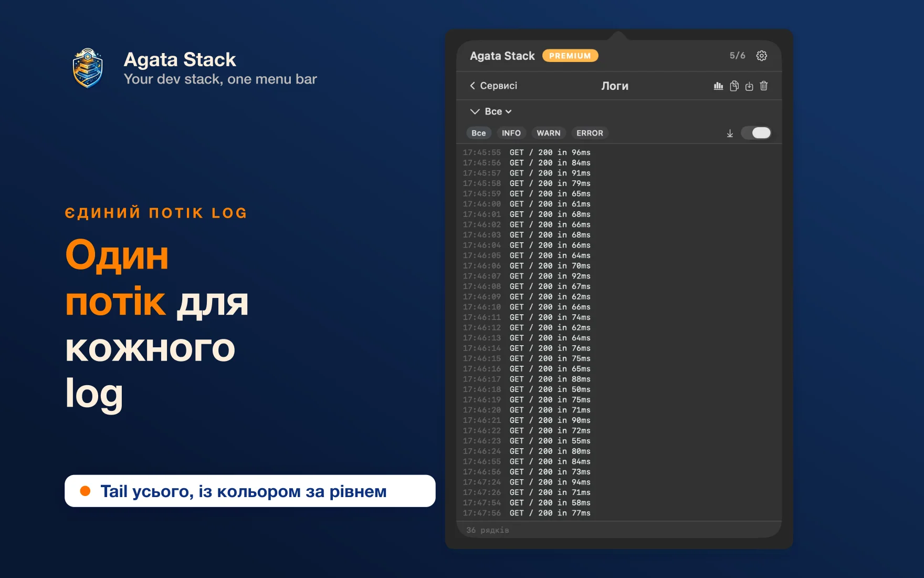Click the scroll-to-bottom arrow icon
This screenshot has width=924, height=578.
point(730,133)
